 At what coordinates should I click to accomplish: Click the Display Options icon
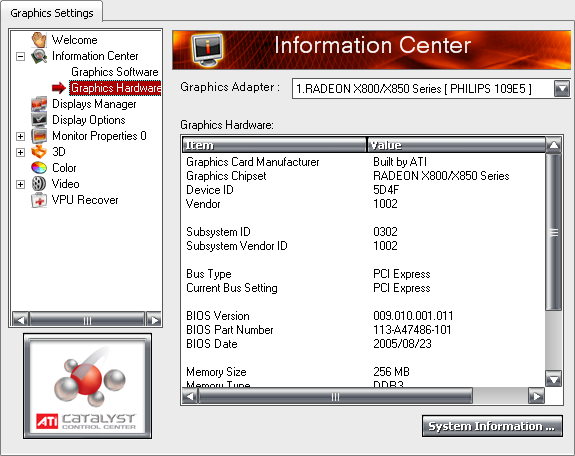(x=39, y=120)
